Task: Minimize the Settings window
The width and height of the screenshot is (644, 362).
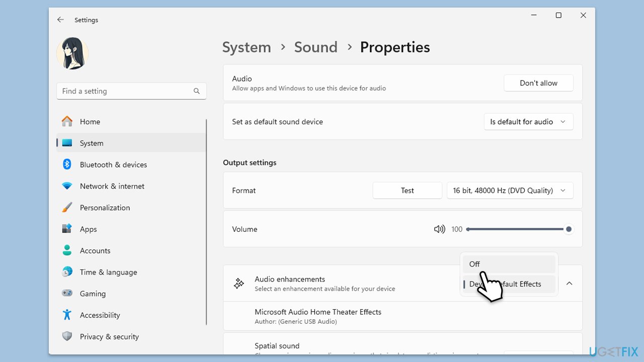Action: click(534, 16)
